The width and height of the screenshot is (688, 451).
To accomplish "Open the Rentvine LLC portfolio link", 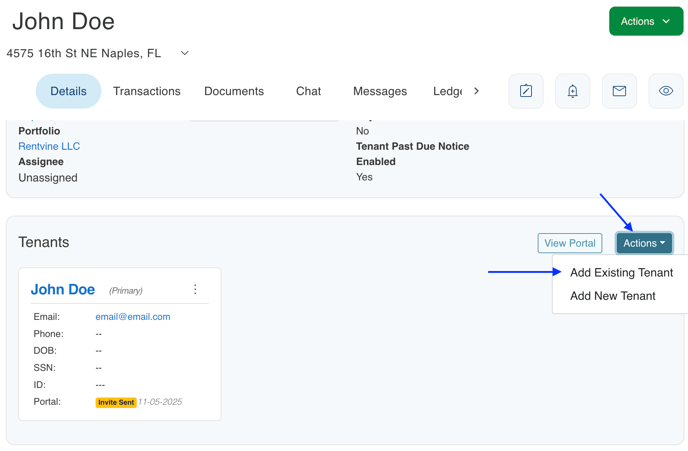I will pos(49,146).
